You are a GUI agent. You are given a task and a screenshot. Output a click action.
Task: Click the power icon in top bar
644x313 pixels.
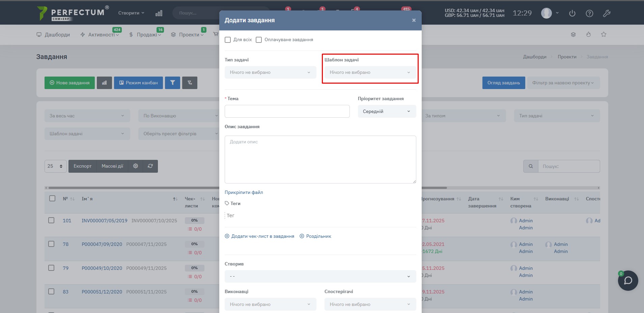pyautogui.click(x=572, y=13)
